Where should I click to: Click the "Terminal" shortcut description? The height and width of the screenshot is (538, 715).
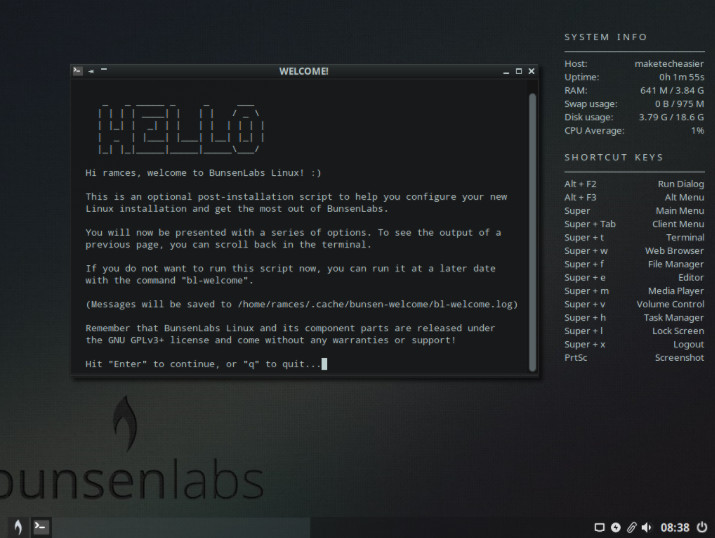tap(685, 238)
